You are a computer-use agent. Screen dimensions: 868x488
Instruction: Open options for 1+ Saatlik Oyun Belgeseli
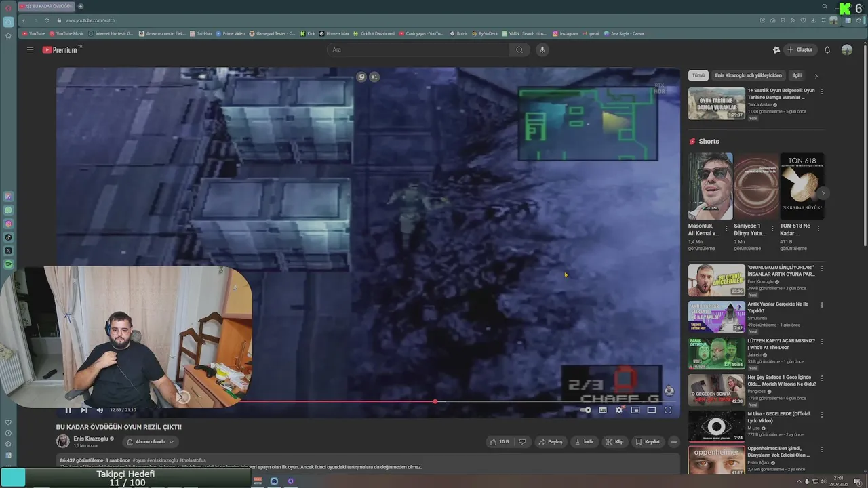pyautogui.click(x=822, y=91)
